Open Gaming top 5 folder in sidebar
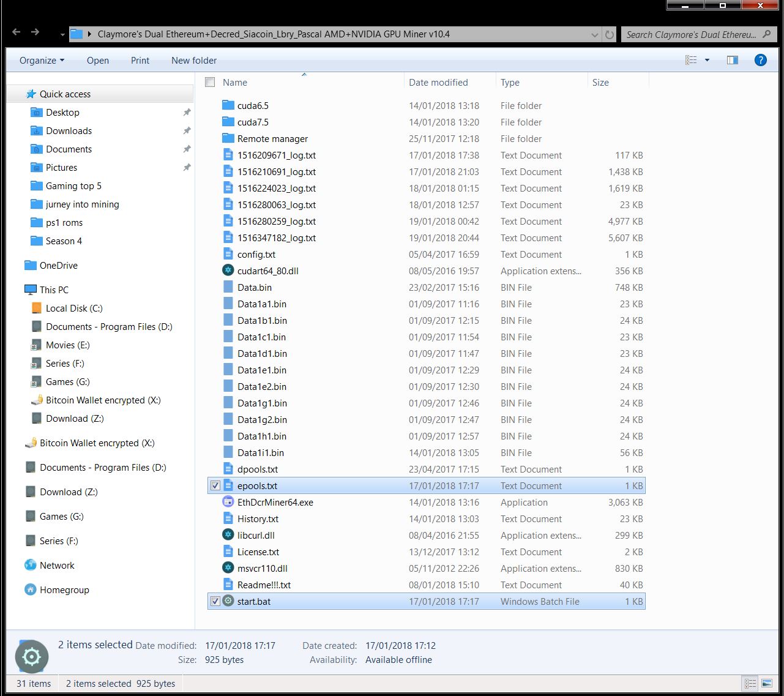The width and height of the screenshot is (784, 696). 73,185
